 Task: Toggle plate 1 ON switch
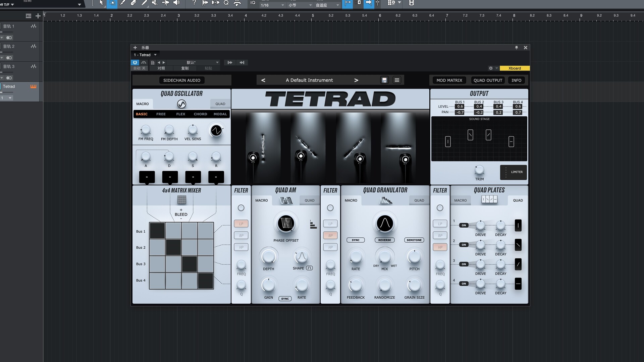pos(464,225)
